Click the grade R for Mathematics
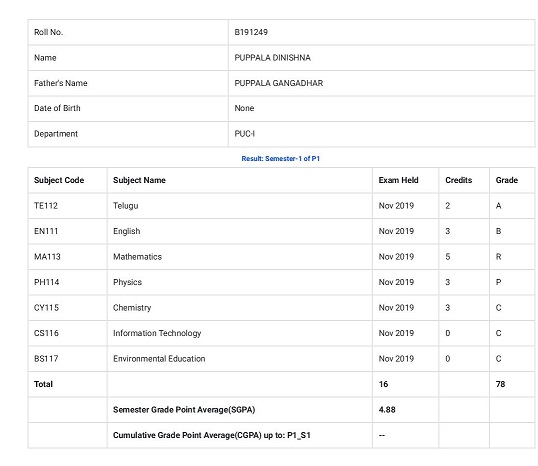 click(499, 257)
